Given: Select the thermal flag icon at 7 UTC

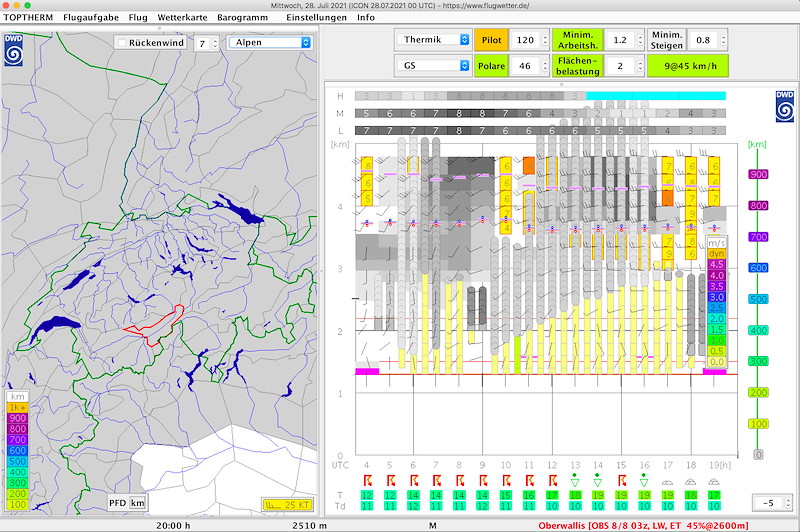Looking at the screenshot, I should 437,480.
